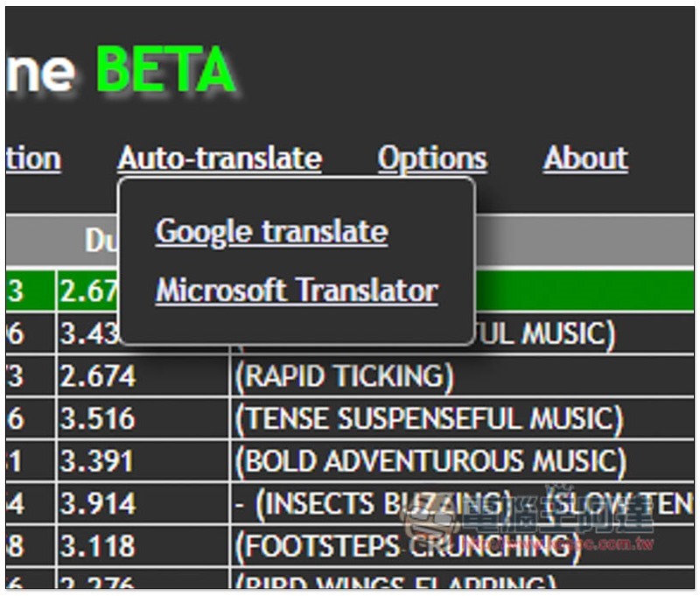Screen dimensions: 700x596
Task: Click the Duration column header
Action: (98, 241)
